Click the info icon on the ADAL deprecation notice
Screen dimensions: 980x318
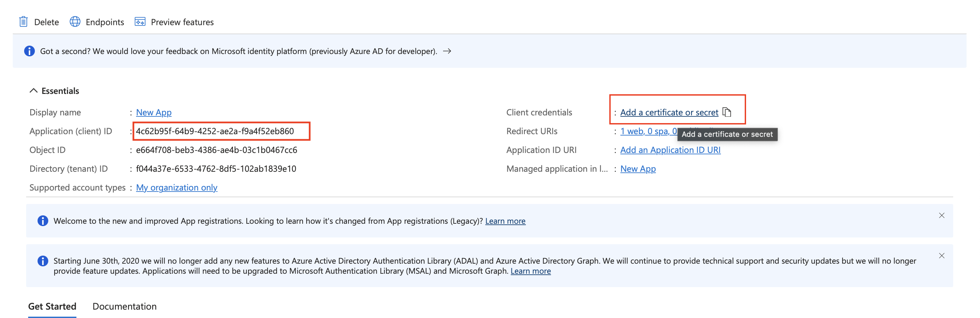coord(42,261)
